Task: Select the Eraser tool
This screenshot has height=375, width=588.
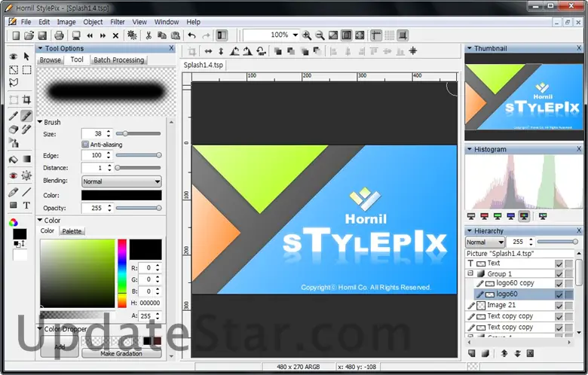Action: pyautogui.click(x=14, y=130)
